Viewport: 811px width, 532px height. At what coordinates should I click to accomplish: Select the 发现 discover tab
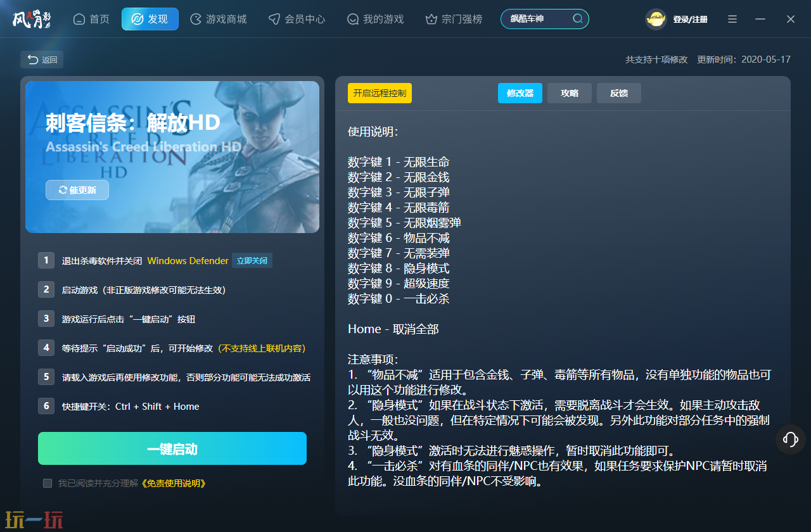150,19
